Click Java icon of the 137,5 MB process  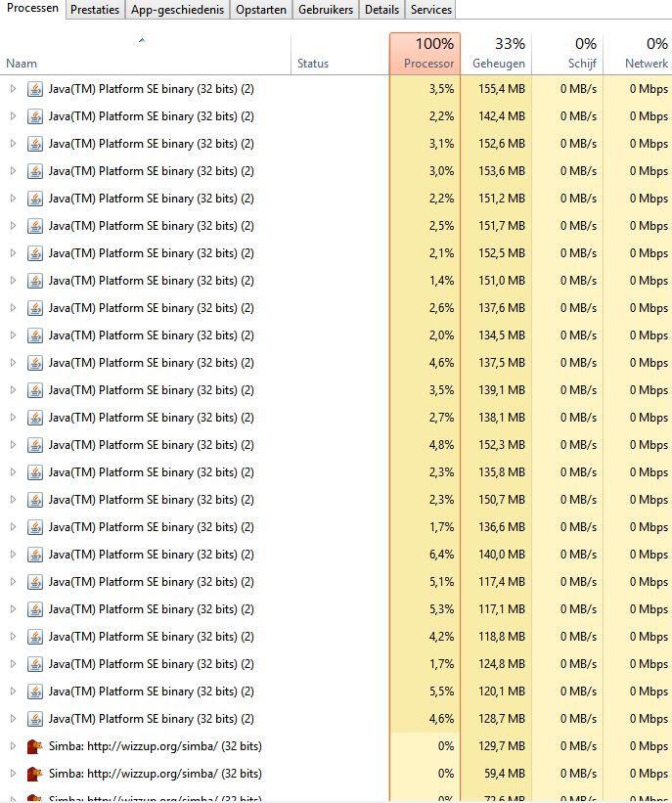(35, 363)
